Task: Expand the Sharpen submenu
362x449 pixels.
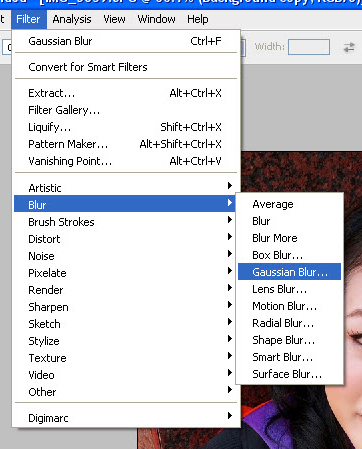Action: coord(126,307)
